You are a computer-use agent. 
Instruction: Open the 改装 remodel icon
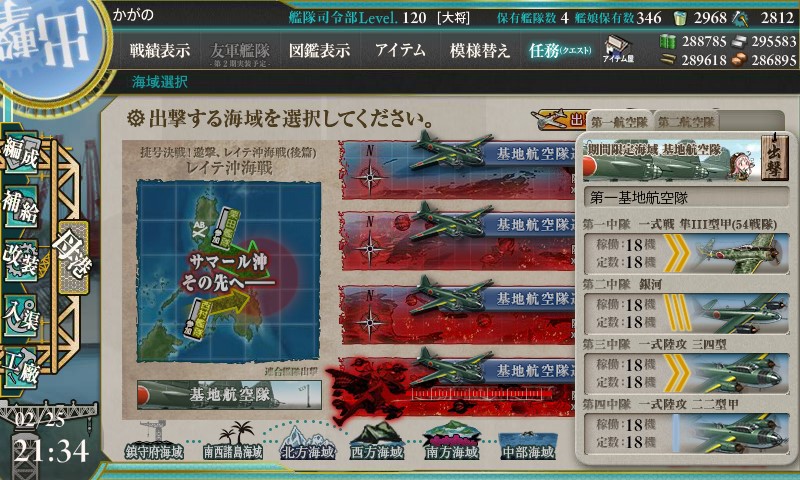20,261
